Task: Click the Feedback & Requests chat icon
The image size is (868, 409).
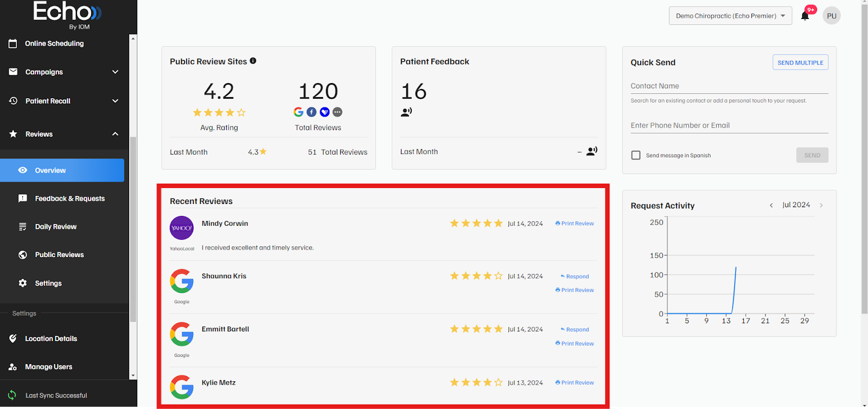Action: (23, 199)
